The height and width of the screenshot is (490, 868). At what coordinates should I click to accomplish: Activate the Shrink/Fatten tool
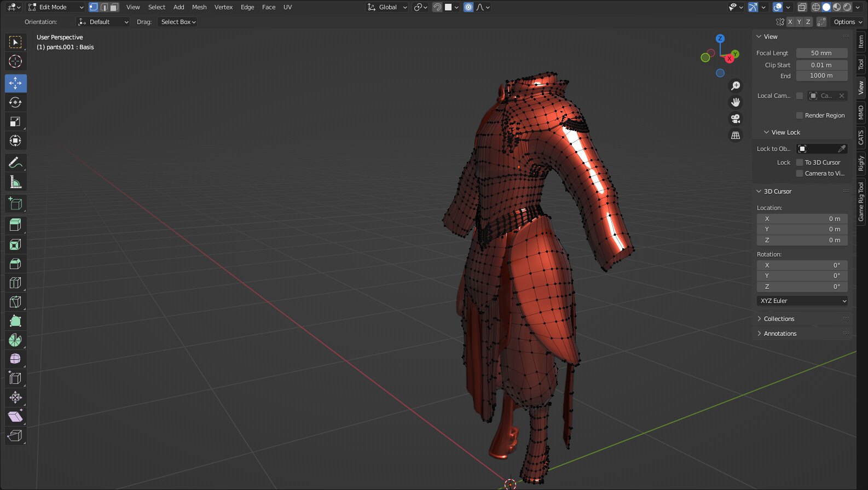tap(15, 398)
